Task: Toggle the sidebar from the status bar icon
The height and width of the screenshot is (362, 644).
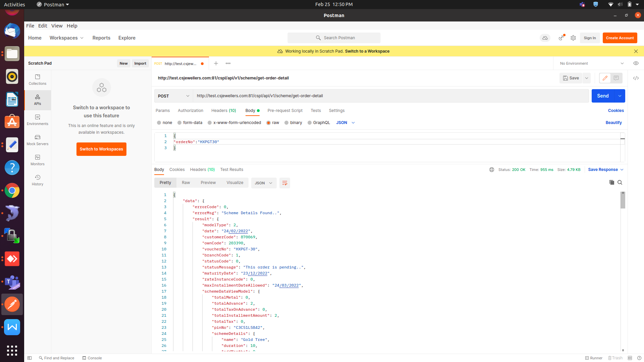Action: (x=30, y=358)
